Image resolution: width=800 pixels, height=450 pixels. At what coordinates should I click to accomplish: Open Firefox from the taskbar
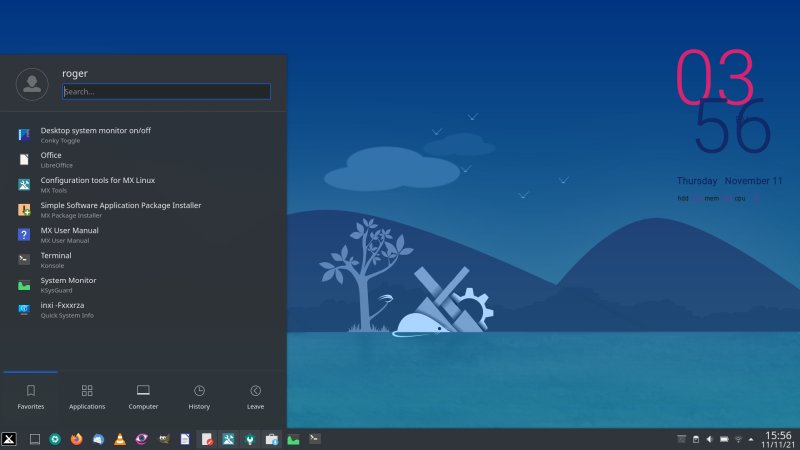[76, 439]
